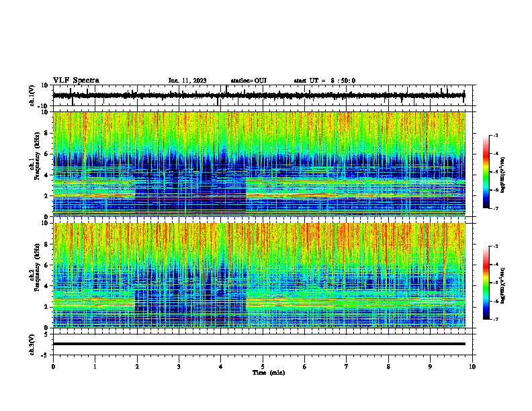This screenshot has height=411, width=532.
Task: Click the ch.1 spectrogram color bar
Action: coord(486,172)
